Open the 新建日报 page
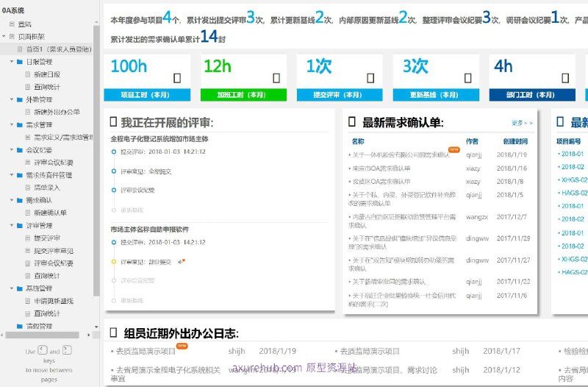 [x=47, y=74]
